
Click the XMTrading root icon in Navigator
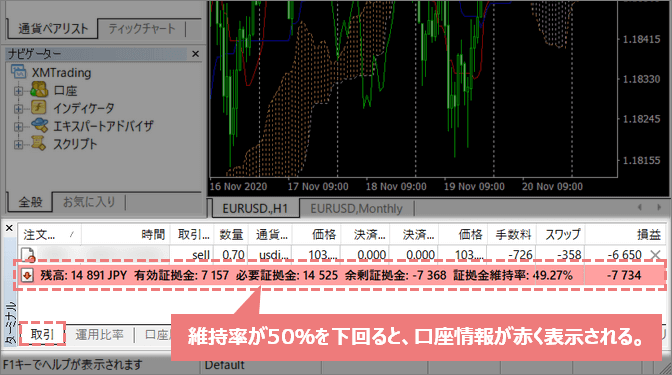tap(18, 72)
